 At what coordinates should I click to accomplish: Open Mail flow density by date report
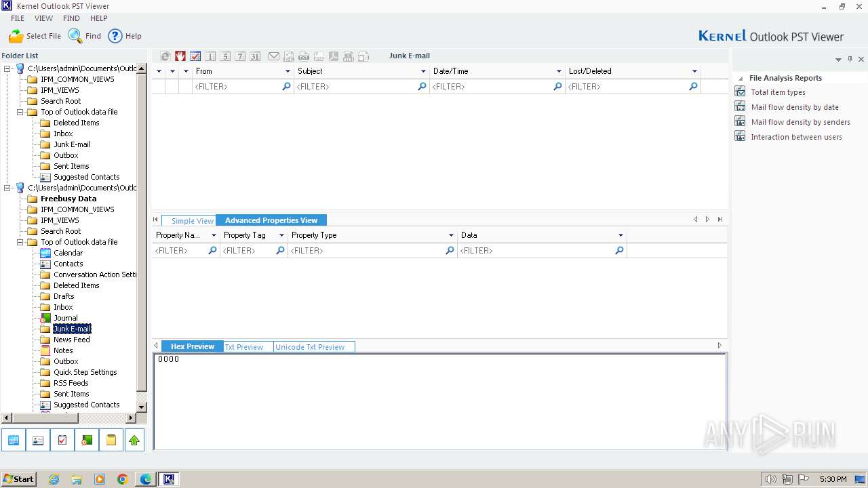click(x=795, y=107)
